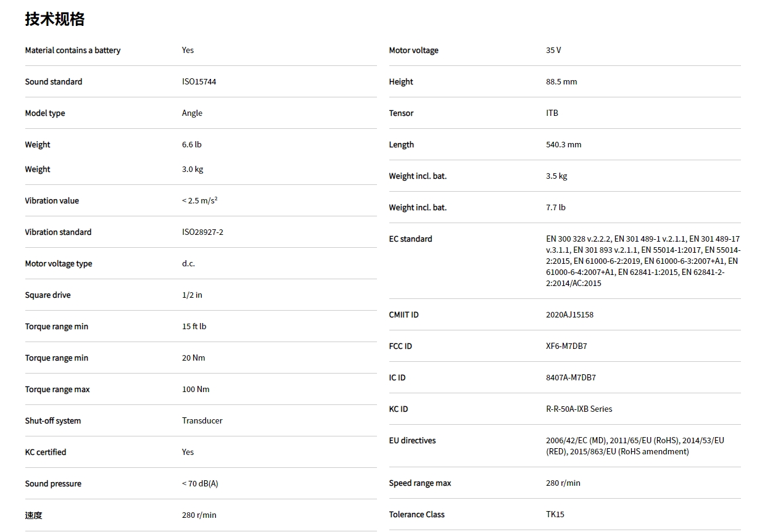Click the 速度 label
This screenshot has height=532, width=757.
[33, 515]
